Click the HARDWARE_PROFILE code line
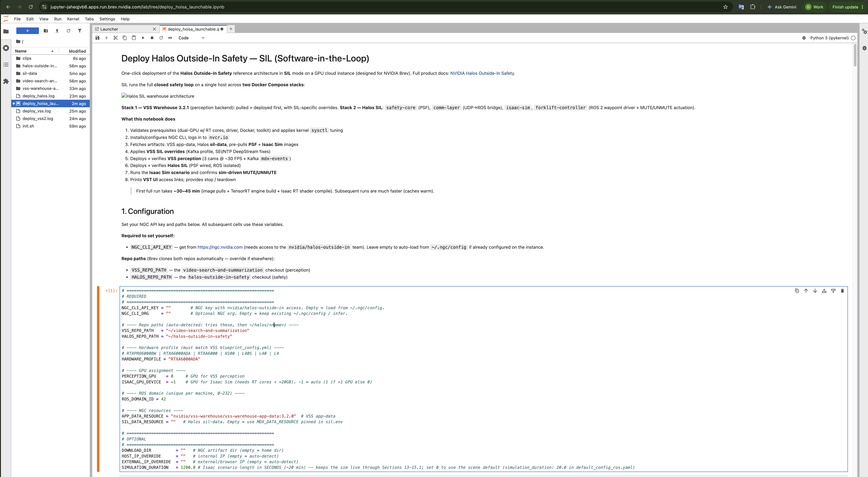The width and height of the screenshot is (868, 477). [x=161, y=359]
